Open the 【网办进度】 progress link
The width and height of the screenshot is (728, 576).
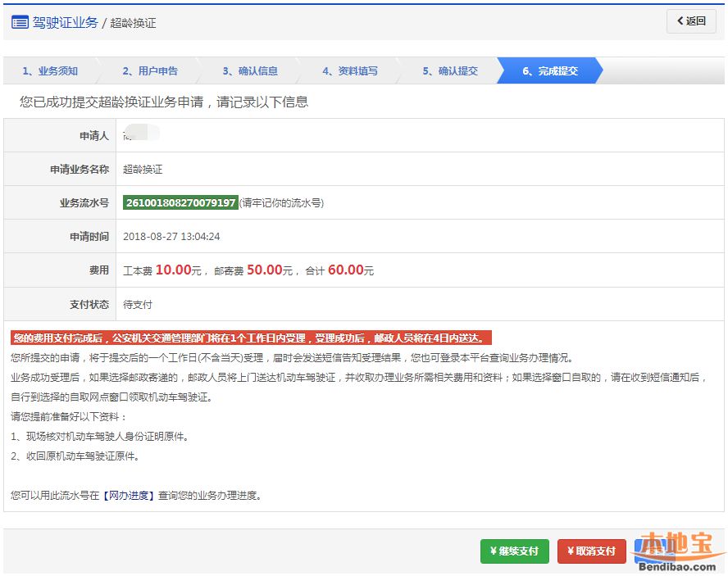(x=128, y=496)
